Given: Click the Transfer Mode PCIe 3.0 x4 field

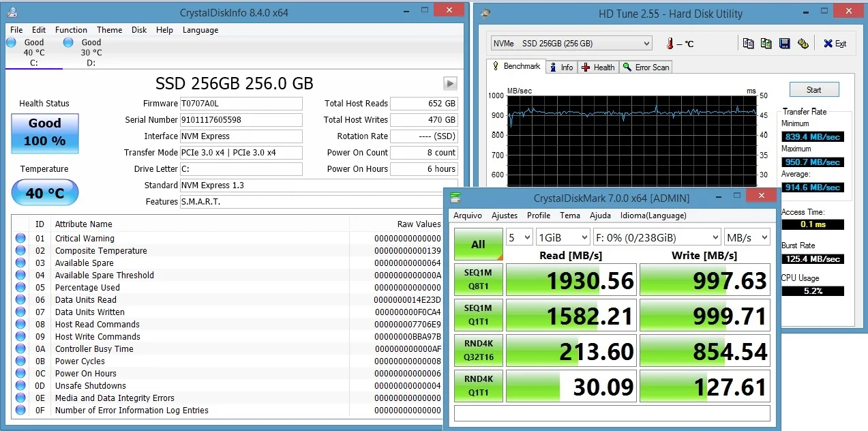Looking at the screenshot, I should click(241, 153).
